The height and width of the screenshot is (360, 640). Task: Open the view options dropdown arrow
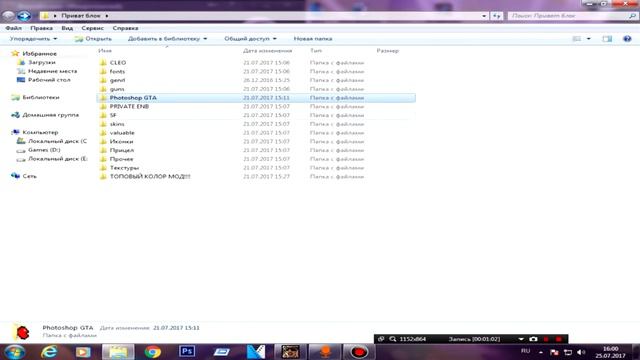pyautogui.click(x=588, y=39)
